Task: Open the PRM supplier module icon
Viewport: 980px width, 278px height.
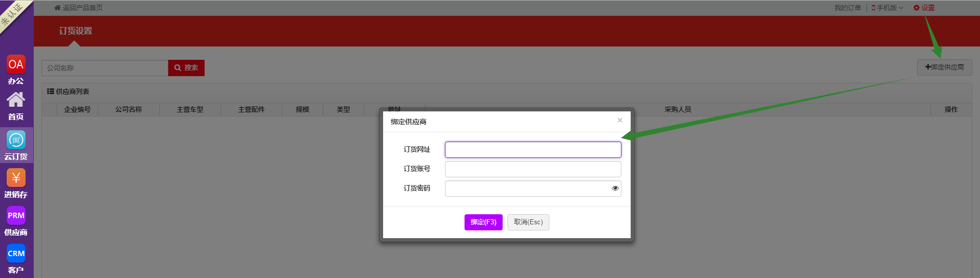Action: 16,216
